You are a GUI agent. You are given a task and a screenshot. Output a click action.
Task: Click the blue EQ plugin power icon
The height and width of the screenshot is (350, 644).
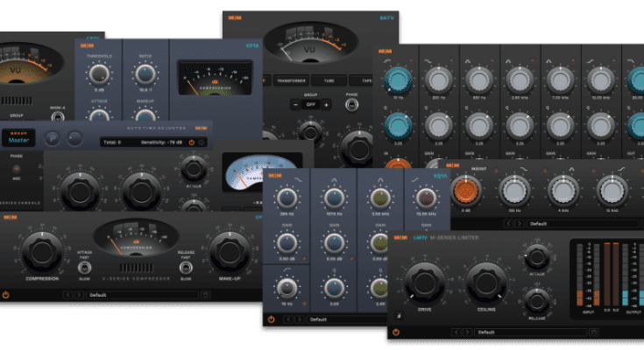tap(271, 319)
